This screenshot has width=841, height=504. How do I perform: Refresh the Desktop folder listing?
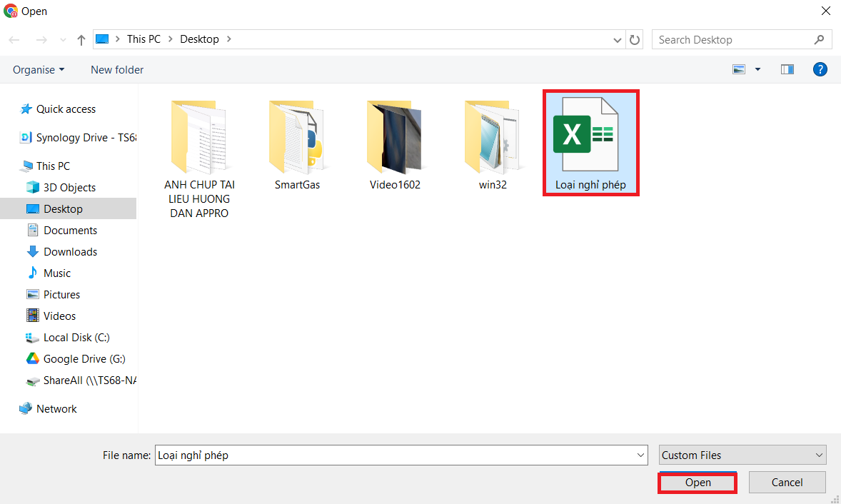click(635, 40)
